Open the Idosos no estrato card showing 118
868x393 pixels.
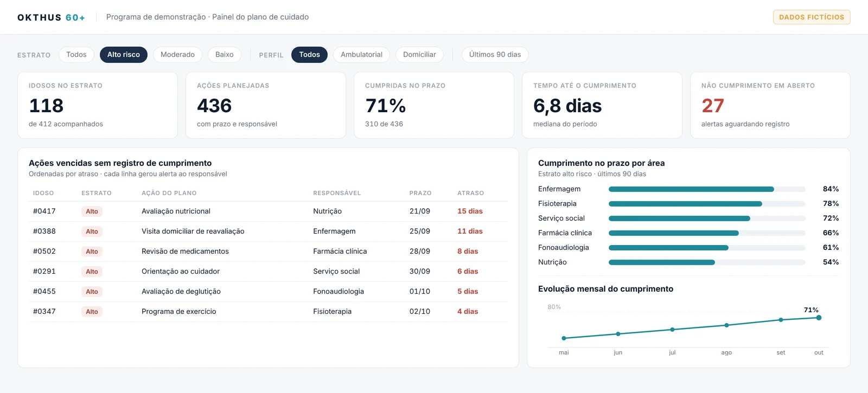pyautogui.click(x=98, y=105)
